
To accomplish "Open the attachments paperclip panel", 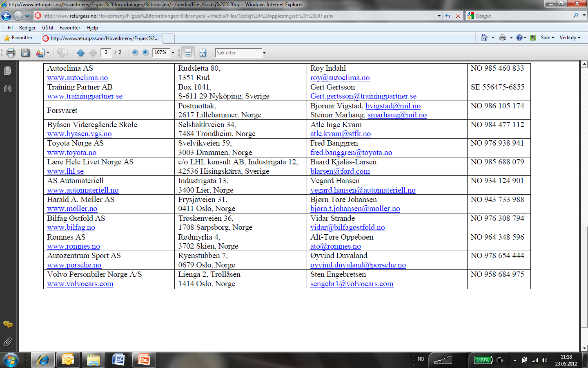I will click(x=8, y=342).
